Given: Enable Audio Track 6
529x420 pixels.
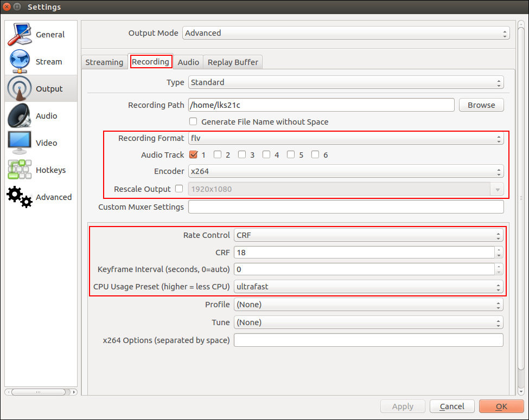Looking at the screenshot, I should pyautogui.click(x=315, y=154).
